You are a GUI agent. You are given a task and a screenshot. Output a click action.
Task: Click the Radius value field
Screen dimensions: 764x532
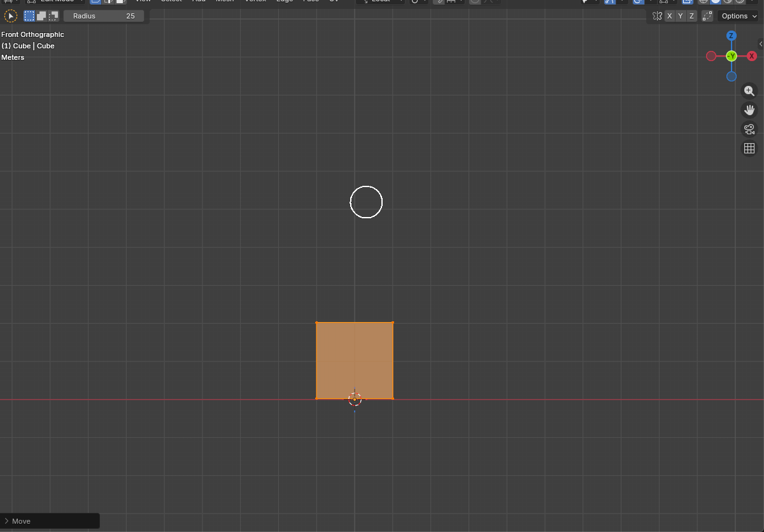pyautogui.click(x=104, y=16)
